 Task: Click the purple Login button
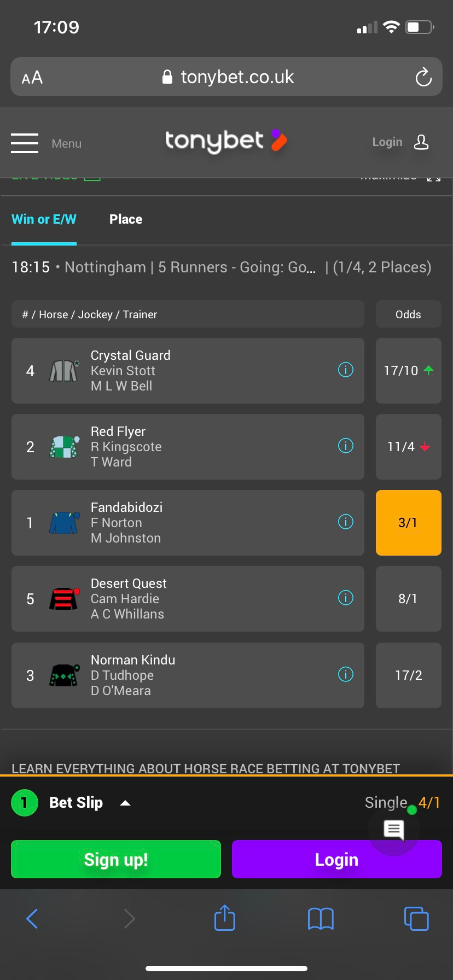click(x=336, y=859)
